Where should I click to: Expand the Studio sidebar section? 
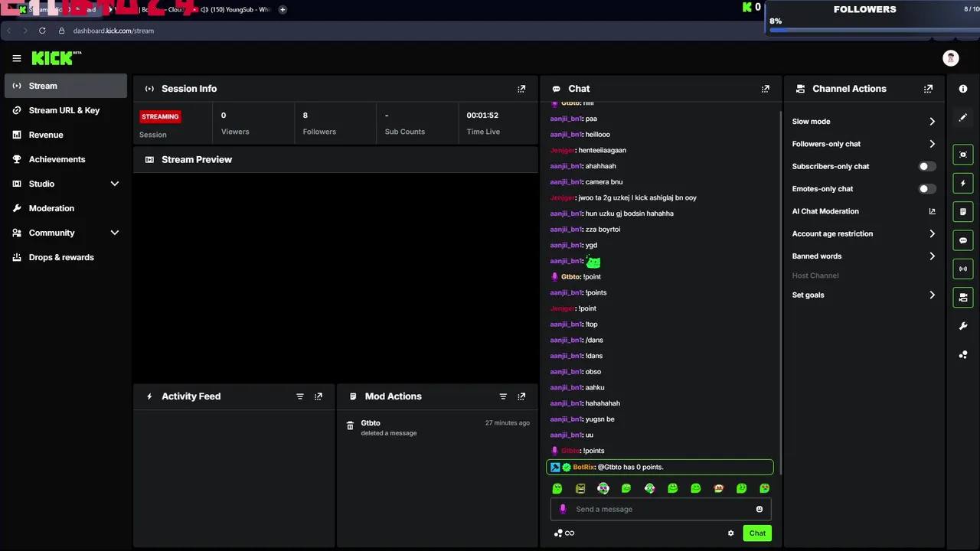tap(66, 184)
